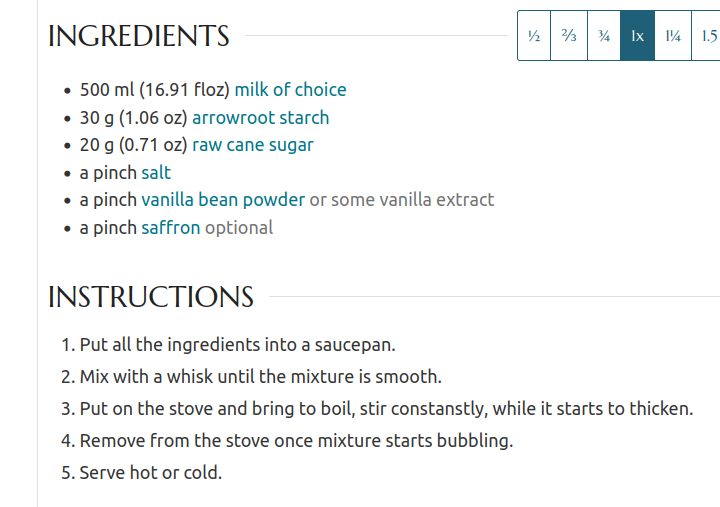720x507 pixels.
Task: Select the 1x recipe scale button
Action: tap(638, 36)
